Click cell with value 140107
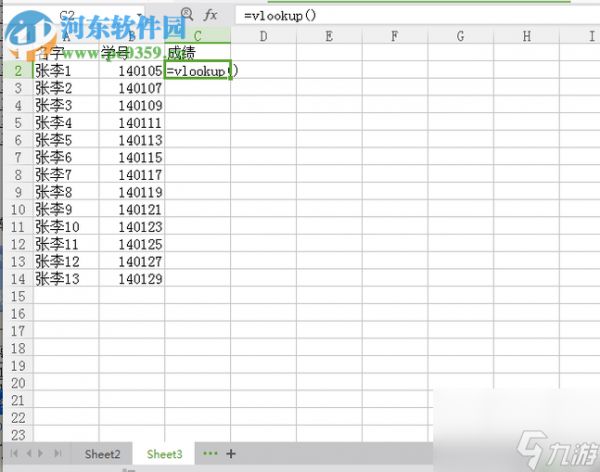 [132, 88]
